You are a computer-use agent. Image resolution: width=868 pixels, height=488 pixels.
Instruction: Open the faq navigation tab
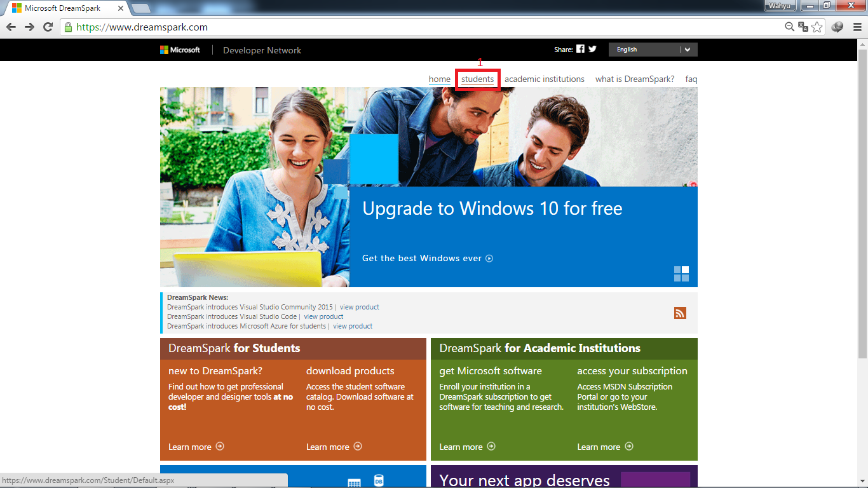[x=691, y=79]
